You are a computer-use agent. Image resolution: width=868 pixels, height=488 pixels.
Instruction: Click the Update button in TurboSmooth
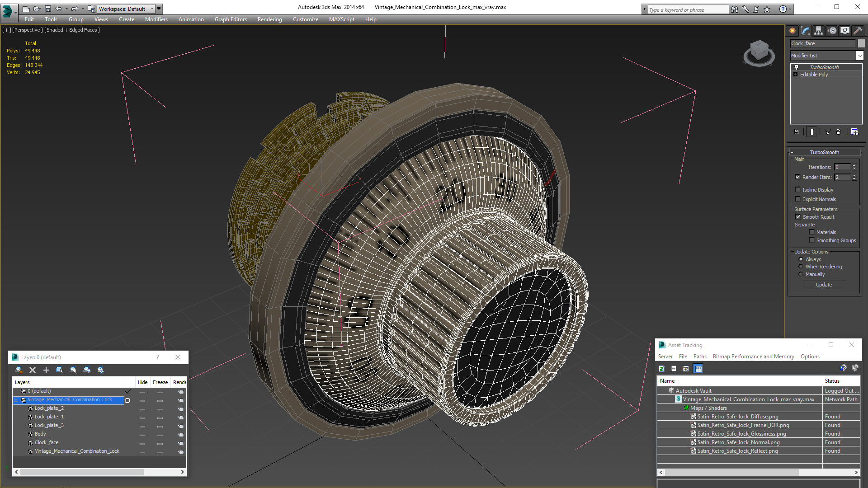click(824, 285)
